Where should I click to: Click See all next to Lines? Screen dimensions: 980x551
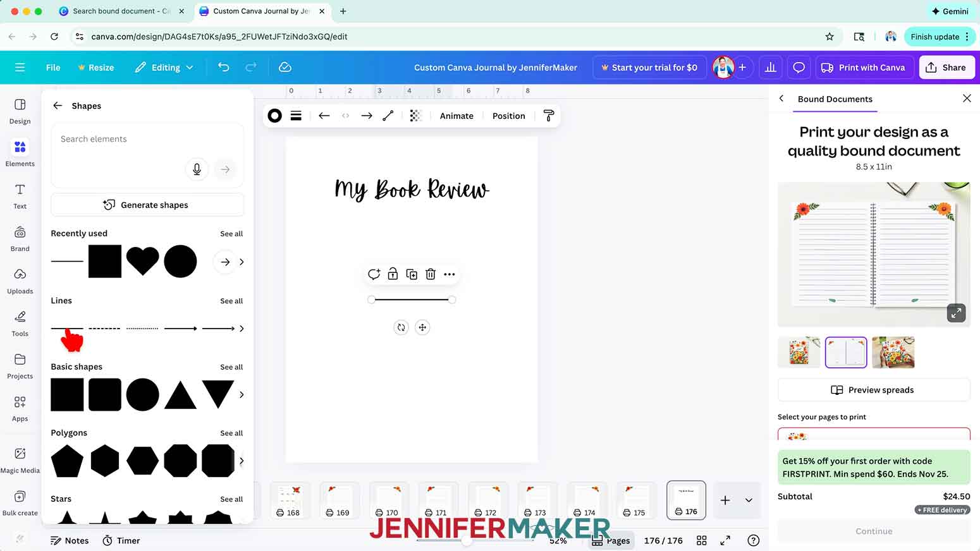231,301
